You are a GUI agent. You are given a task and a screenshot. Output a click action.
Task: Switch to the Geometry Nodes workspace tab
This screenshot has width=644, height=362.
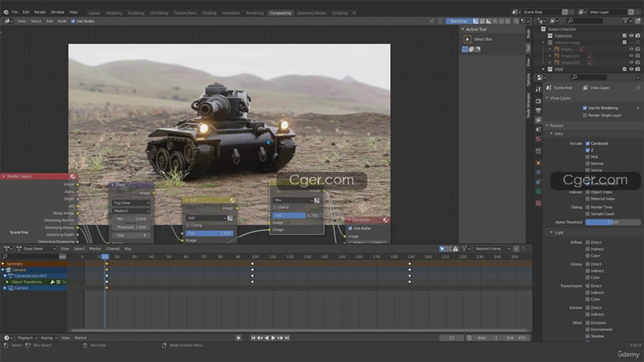click(312, 12)
